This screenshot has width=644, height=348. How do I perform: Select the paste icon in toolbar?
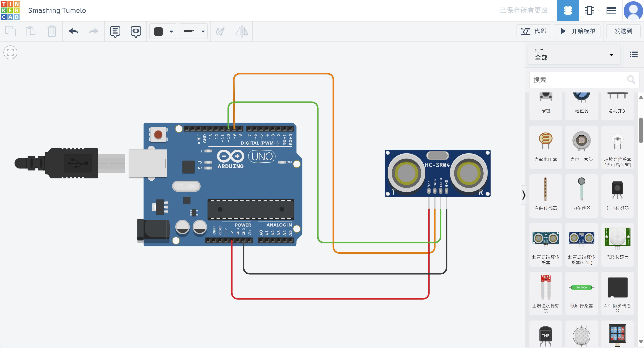click(x=31, y=31)
